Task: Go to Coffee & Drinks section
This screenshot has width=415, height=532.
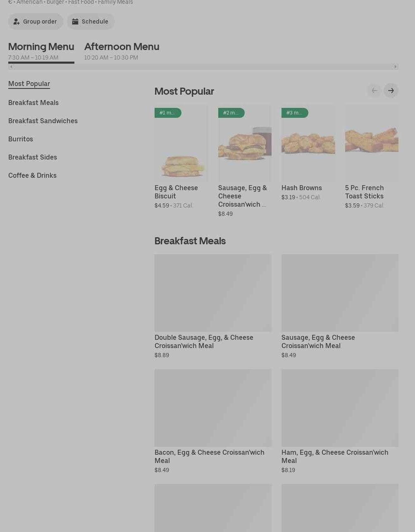Action: tap(32, 175)
